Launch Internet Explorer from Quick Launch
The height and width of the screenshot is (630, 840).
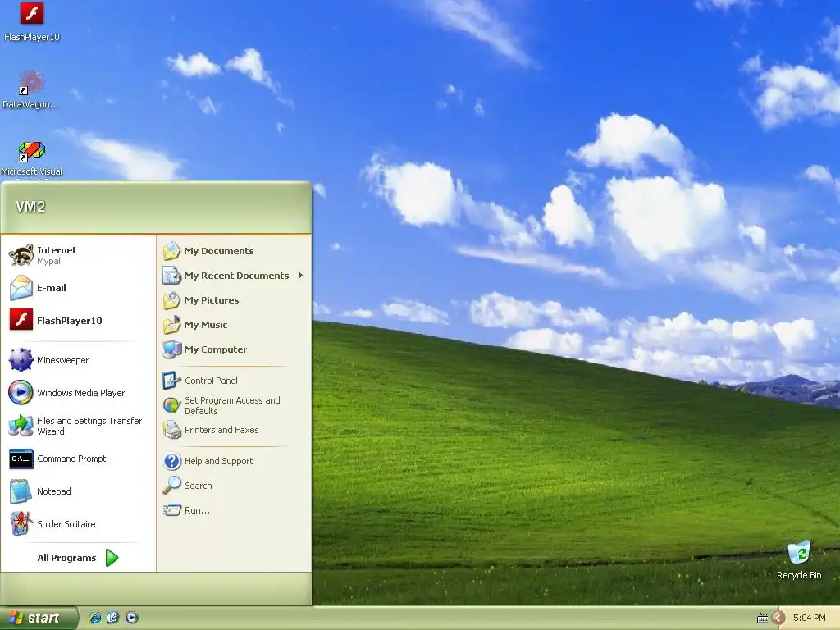pyautogui.click(x=95, y=618)
